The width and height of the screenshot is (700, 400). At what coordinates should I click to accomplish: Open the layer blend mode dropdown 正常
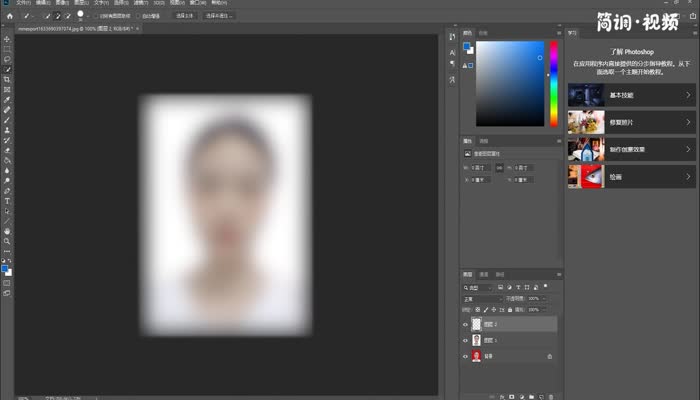click(483, 298)
